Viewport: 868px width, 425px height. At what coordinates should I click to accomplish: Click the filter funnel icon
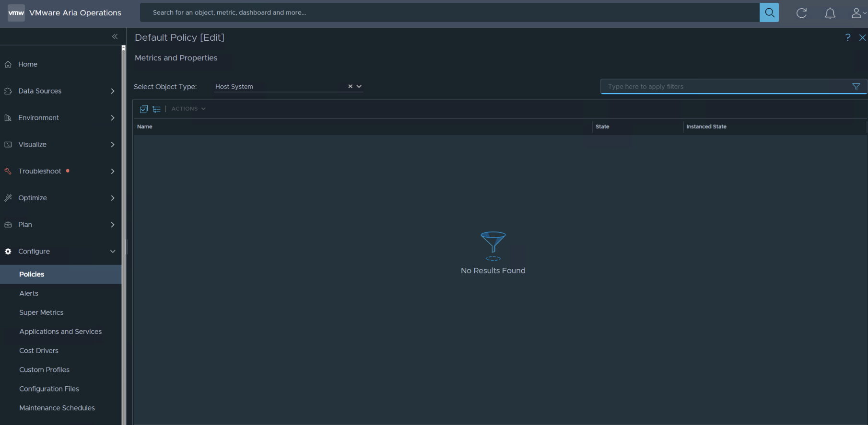pyautogui.click(x=856, y=87)
